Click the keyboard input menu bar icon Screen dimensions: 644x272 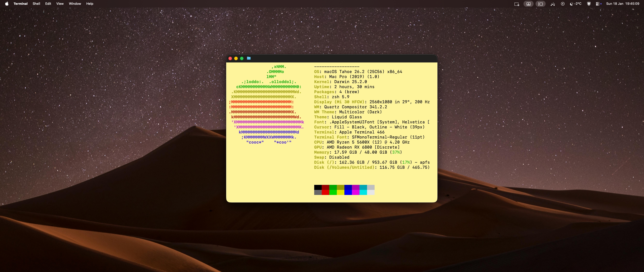(x=528, y=4)
